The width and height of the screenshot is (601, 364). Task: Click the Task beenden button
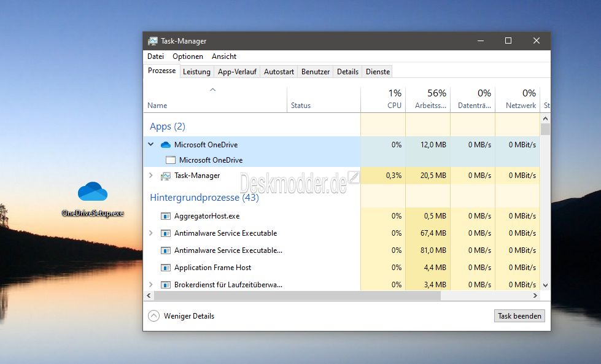(519, 316)
